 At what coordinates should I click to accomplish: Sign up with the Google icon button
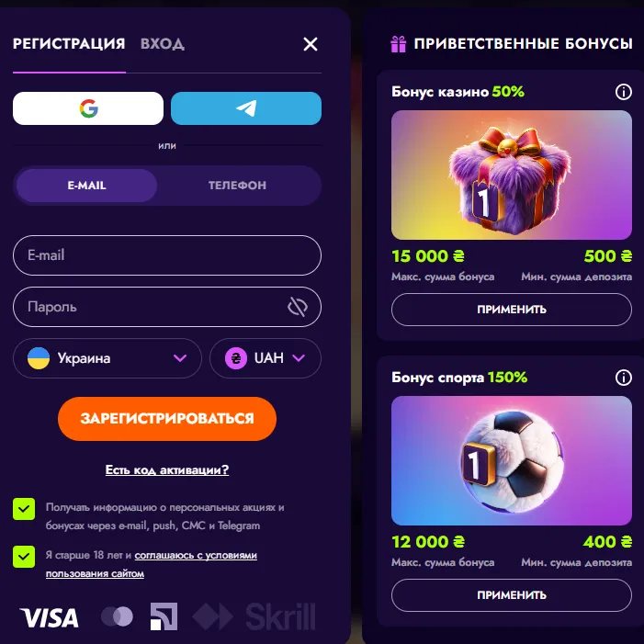[88, 108]
